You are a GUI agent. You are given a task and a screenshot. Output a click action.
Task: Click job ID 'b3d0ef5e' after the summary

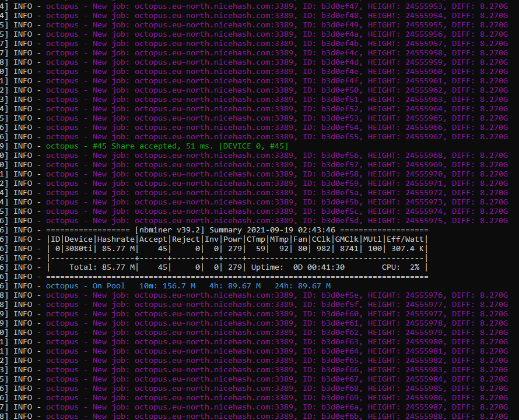pyautogui.click(x=340, y=295)
